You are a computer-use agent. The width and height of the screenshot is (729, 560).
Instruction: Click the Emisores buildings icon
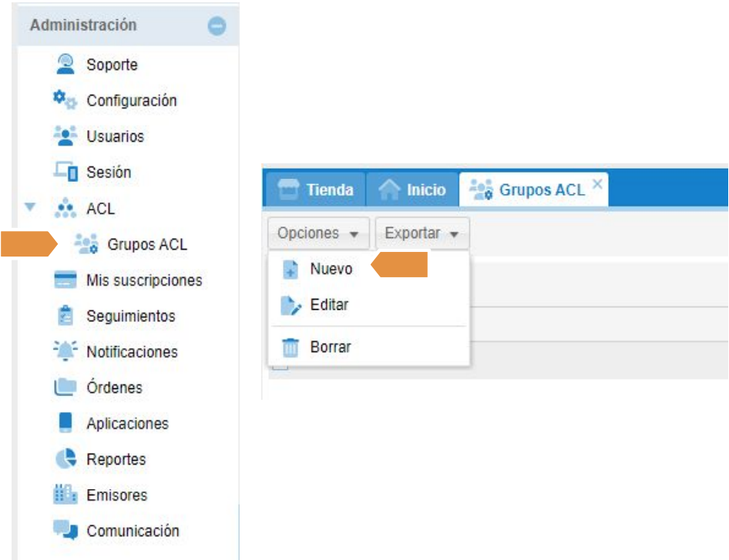(x=66, y=495)
